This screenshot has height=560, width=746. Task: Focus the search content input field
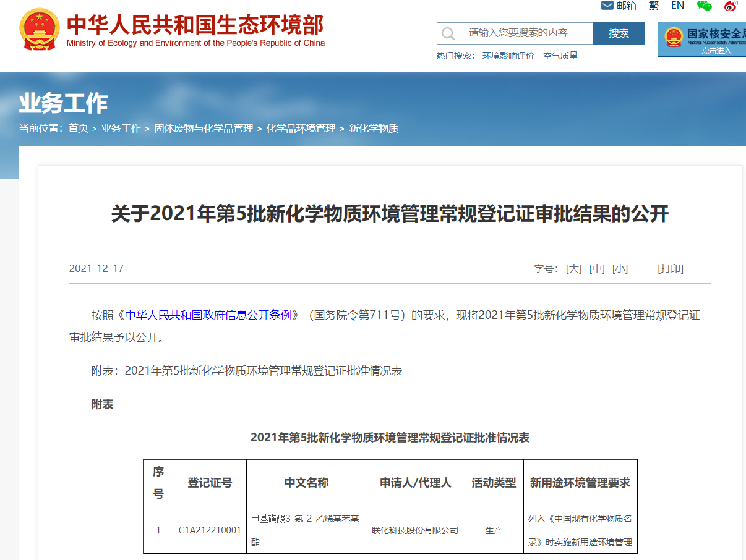[526, 33]
